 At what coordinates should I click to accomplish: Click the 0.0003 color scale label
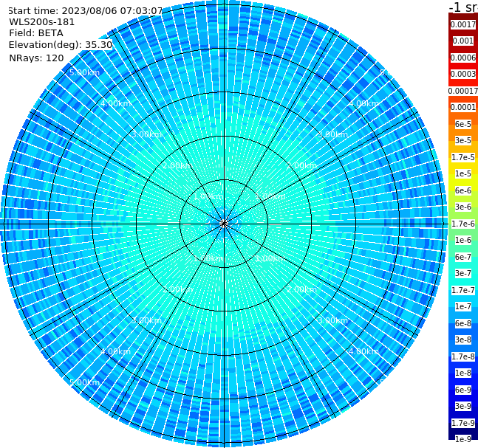coord(463,74)
